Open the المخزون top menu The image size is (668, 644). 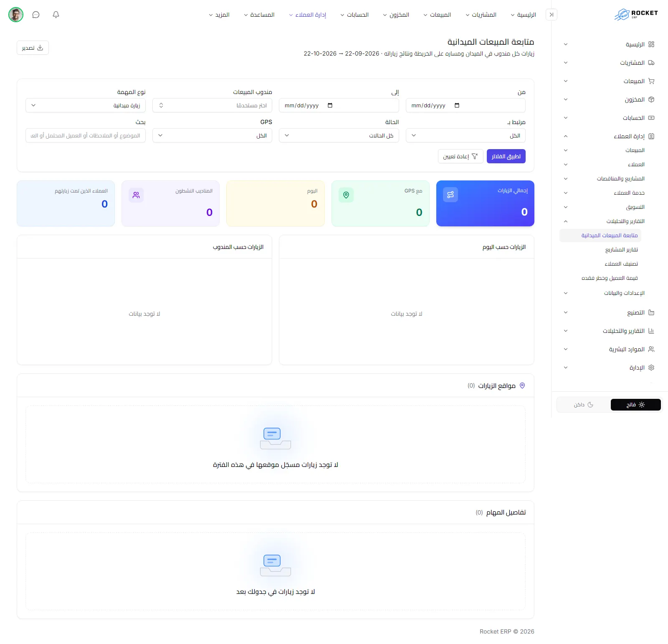click(396, 15)
